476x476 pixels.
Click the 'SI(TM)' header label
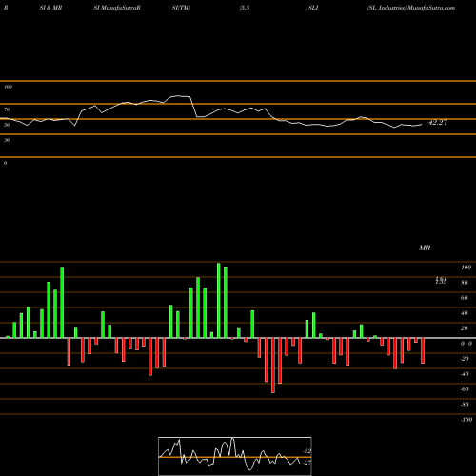(x=181, y=8)
